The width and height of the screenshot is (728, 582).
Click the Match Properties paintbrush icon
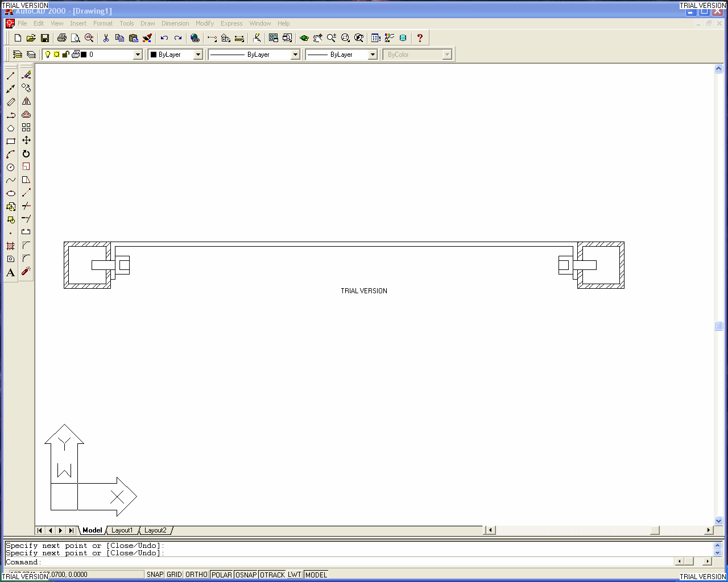tap(147, 38)
